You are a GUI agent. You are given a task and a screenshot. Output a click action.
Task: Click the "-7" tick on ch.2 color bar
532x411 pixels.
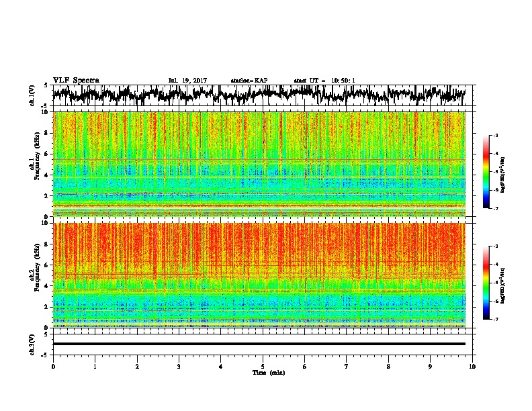point(495,319)
